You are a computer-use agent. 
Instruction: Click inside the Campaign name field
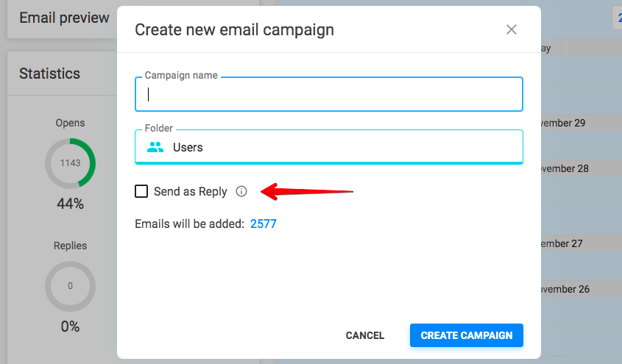coord(329,94)
